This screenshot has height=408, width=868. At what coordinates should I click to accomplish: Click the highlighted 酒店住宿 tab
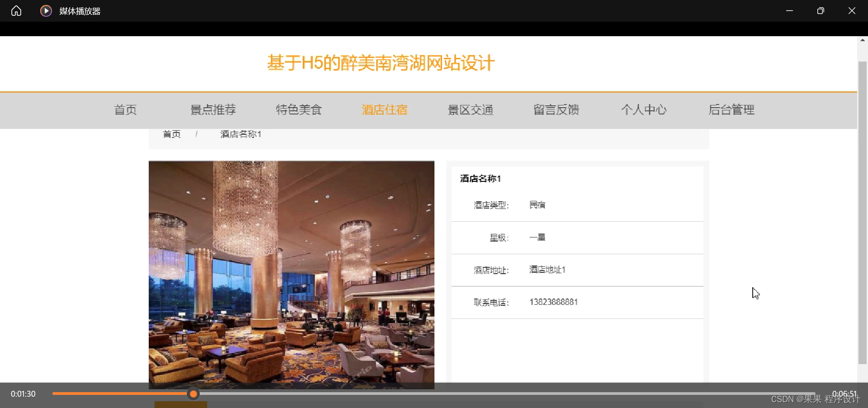click(384, 110)
